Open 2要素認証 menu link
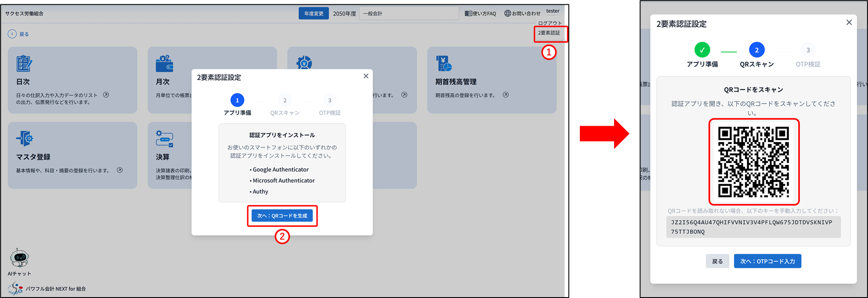Screen dimensions: 868x298 coord(549,33)
